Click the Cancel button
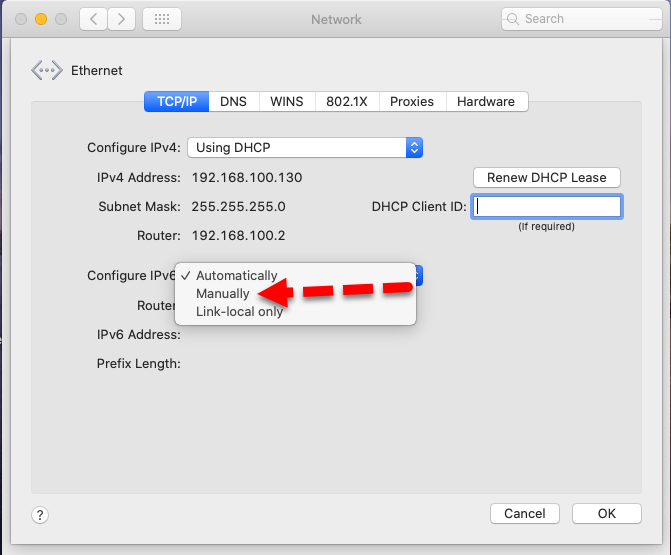This screenshot has height=555, width=671. point(525,514)
